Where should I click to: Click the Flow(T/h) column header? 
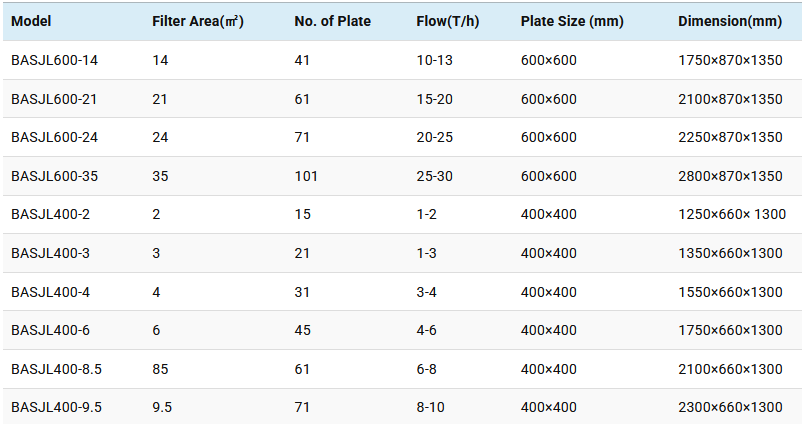445,21
